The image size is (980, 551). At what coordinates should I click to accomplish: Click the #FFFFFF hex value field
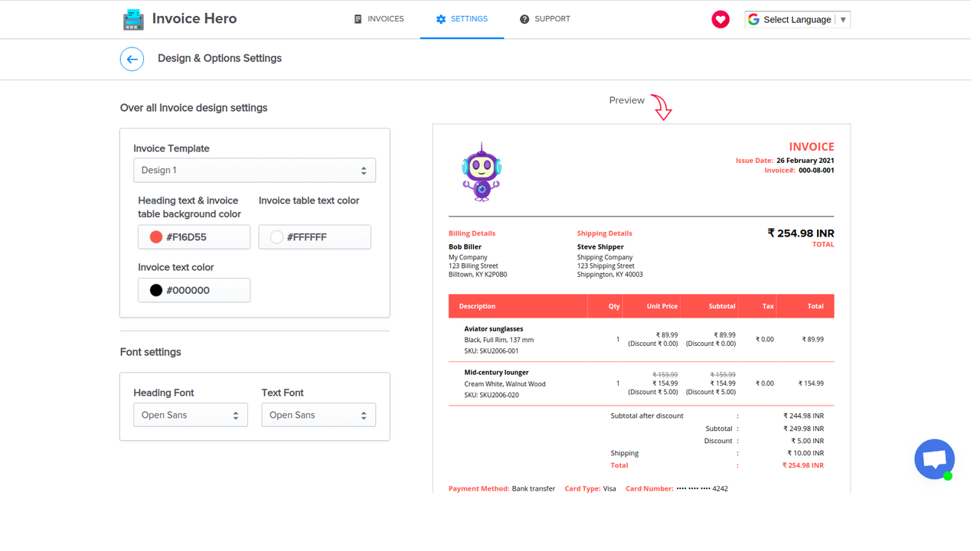pos(315,237)
